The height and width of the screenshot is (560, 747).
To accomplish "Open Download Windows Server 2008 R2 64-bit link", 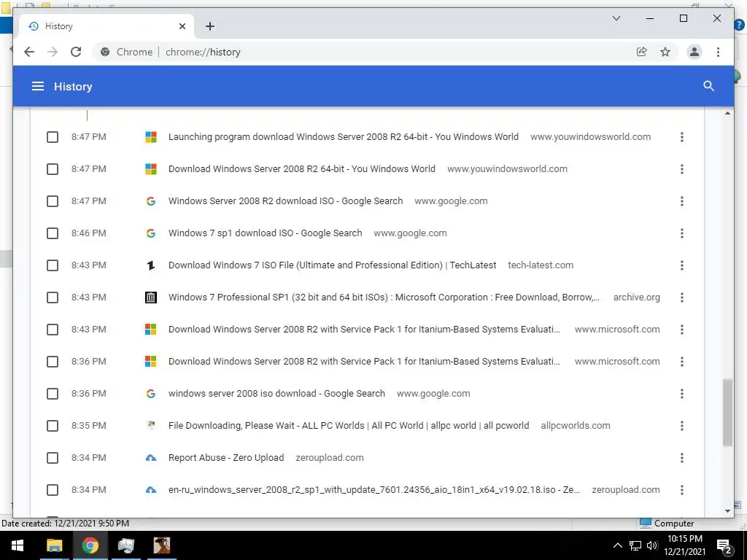I will click(x=301, y=168).
